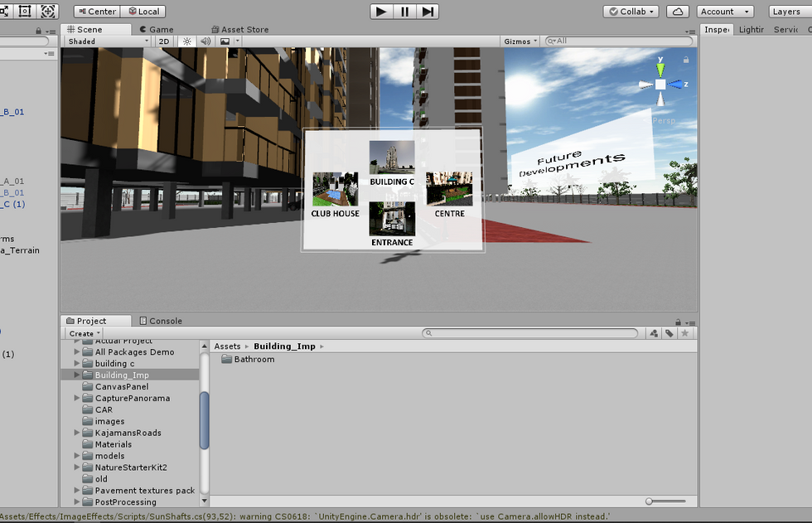The image size is (812, 523).
Task: Click the Project search field
Action: 530,333
